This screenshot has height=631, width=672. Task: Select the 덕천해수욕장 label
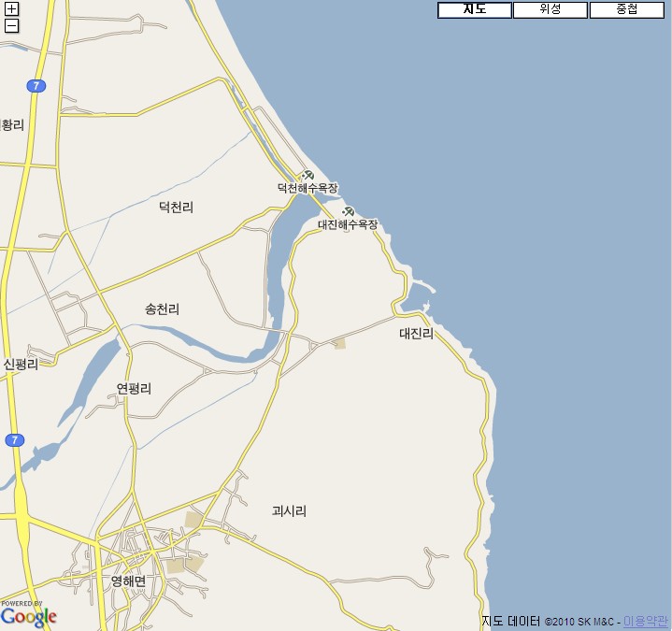pyautogui.click(x=307, y=188)
